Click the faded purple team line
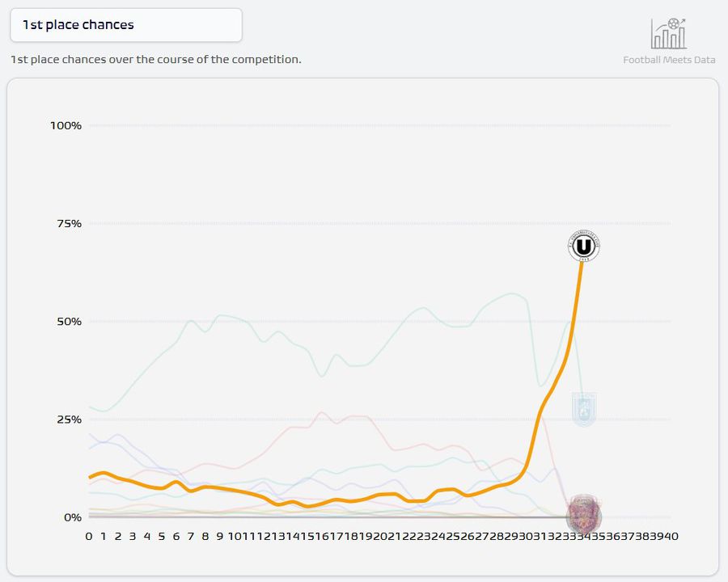Image resolution: width=728 pixels, height=582 pixels. coord(118,435)
